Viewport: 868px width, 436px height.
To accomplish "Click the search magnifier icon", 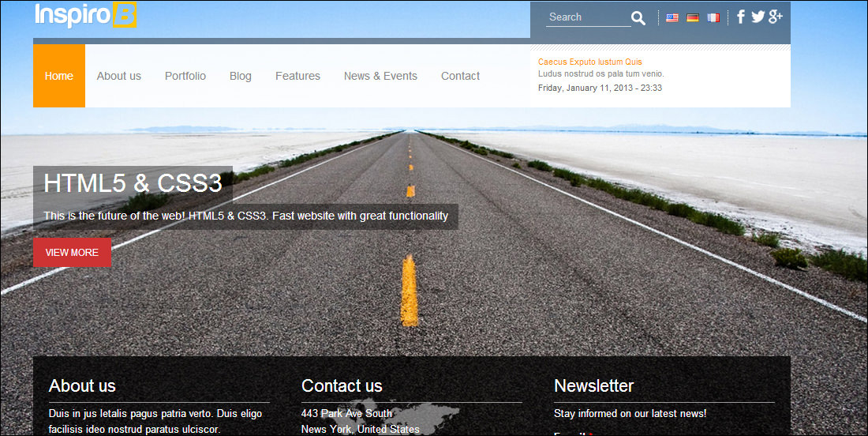I will click(x=638, y=18).
